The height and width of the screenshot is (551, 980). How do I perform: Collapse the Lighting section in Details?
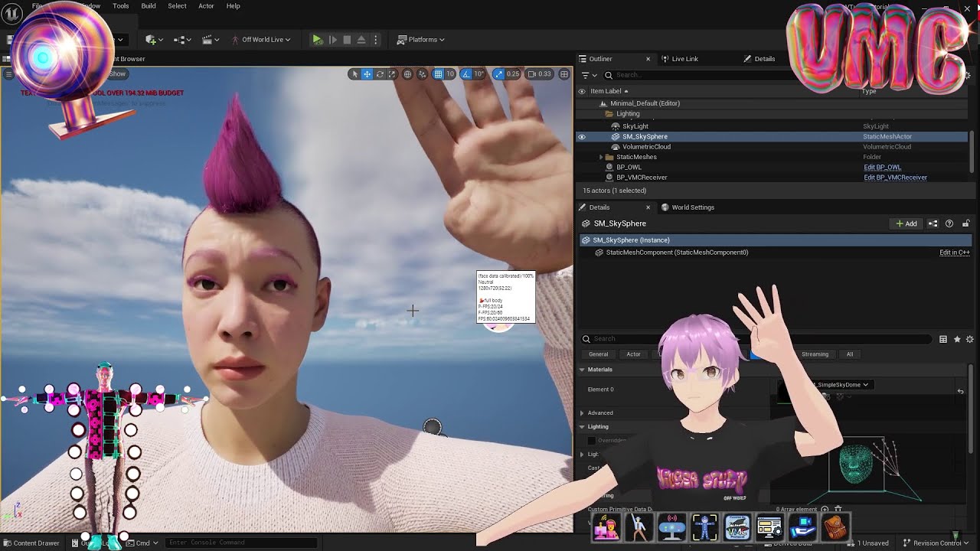582,427
